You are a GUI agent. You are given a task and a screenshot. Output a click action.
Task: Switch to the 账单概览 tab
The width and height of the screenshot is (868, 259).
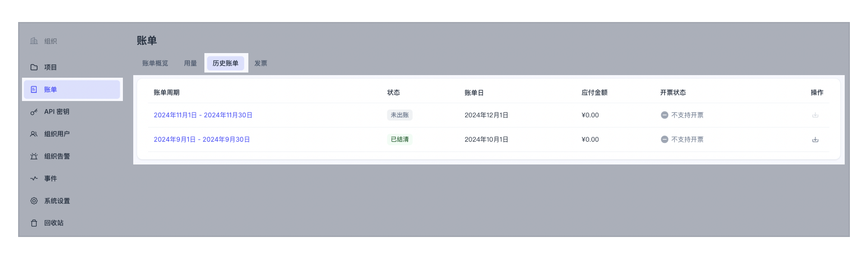[154, 63]
